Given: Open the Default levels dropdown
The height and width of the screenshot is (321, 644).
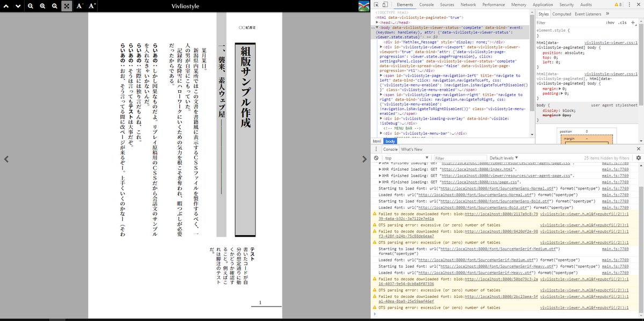Looking at the screenshot, I should tap(505, 158).
